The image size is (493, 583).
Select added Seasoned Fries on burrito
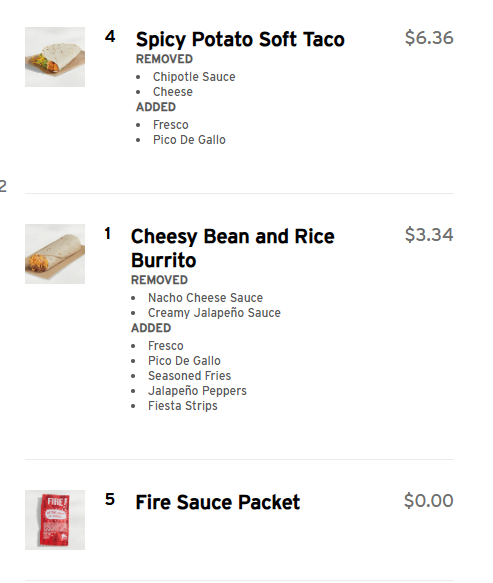[190, 376]
